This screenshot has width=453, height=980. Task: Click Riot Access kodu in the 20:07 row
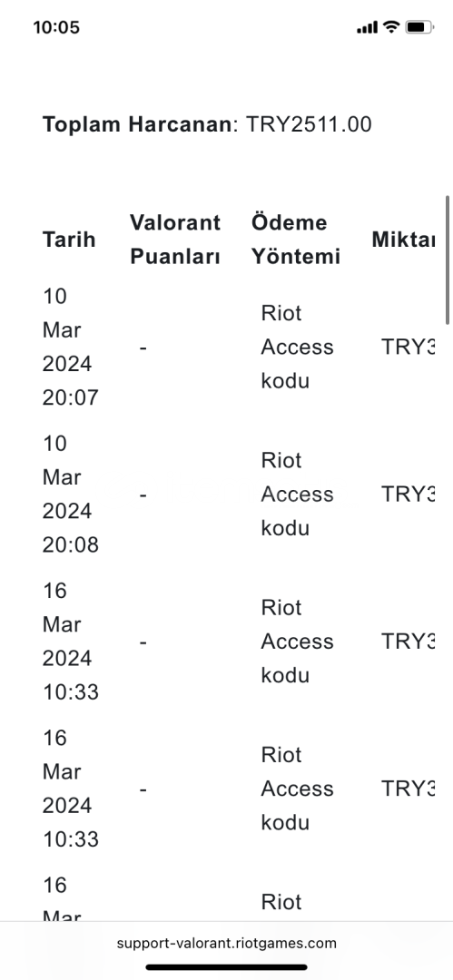coord(297,347)
